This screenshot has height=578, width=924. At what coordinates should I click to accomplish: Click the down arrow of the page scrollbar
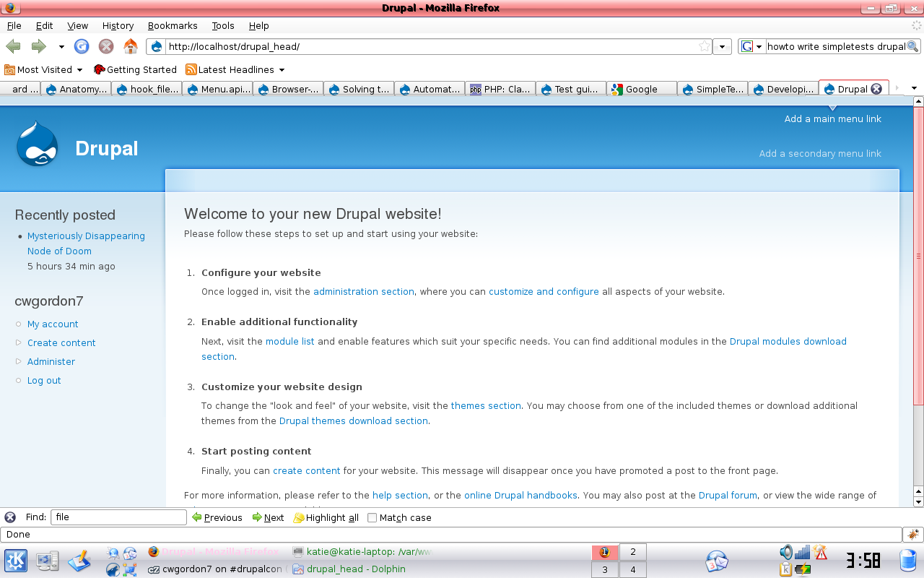(919, 501)
